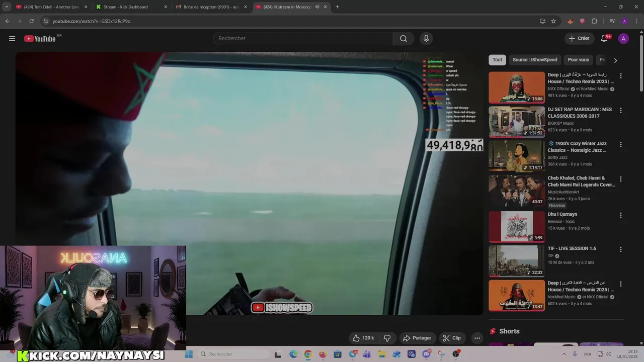Reload the page in Chrome

coord(31,21)
